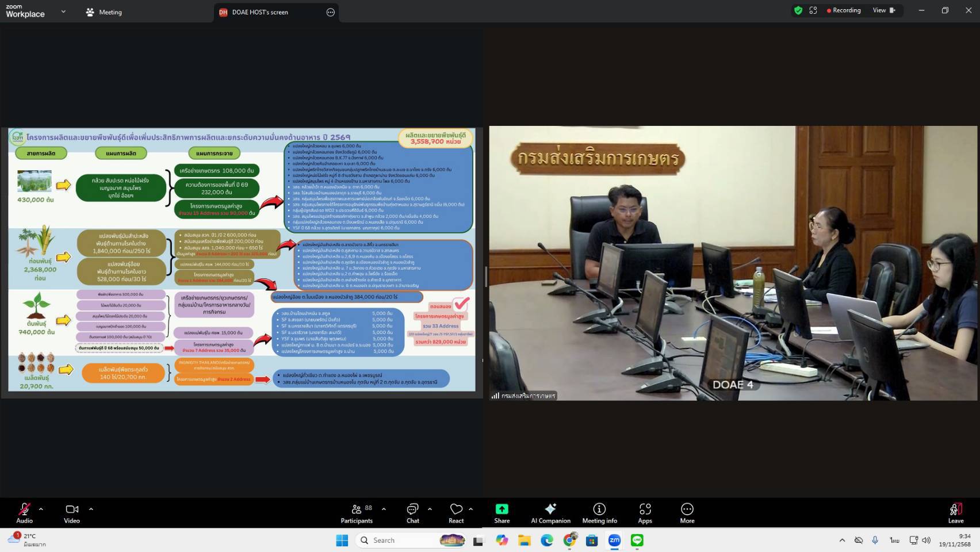This screenshot has width=980, height=552.
Task: Open the More options menu
Action: 687,512
